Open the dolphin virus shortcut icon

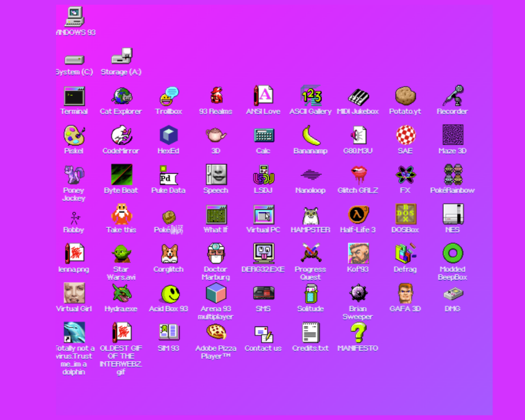click(x=74, y=332)
